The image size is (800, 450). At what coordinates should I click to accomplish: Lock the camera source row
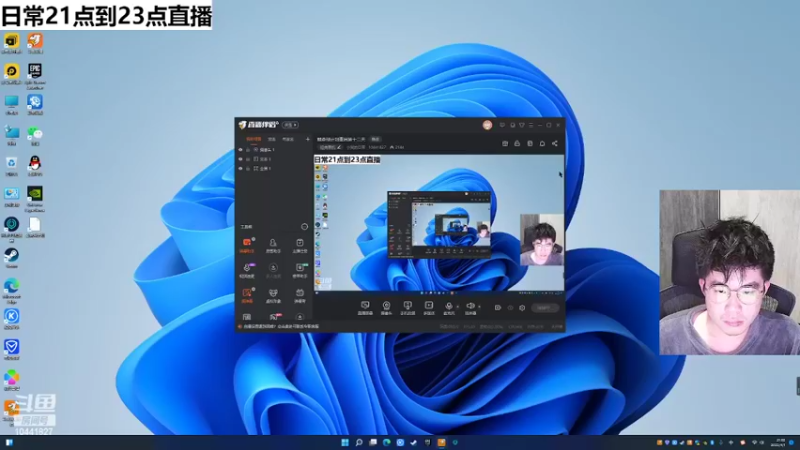[248, 150]
